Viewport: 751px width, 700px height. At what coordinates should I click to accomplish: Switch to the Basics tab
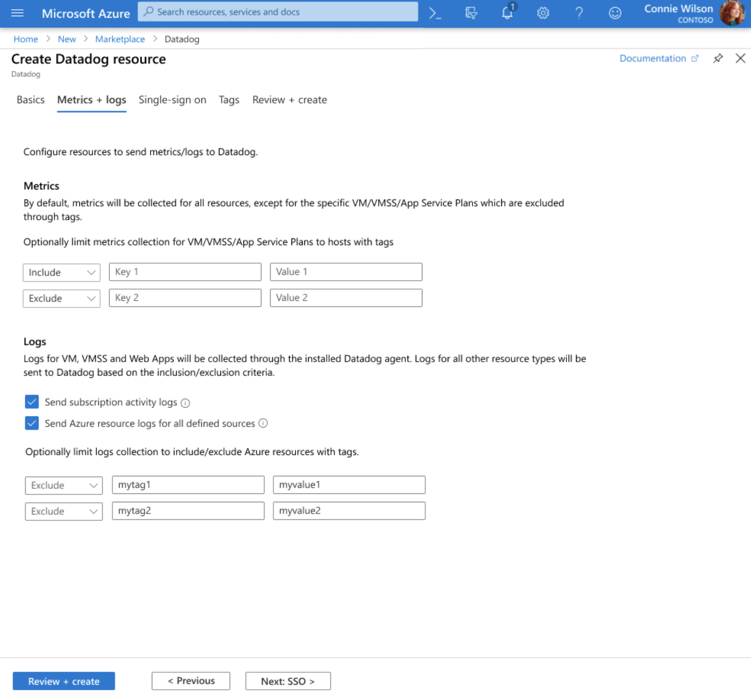point(30,99)
